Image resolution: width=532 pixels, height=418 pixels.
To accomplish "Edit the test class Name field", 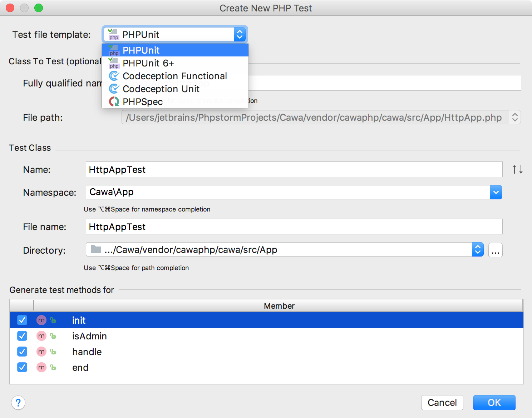I will click(294, 169).
